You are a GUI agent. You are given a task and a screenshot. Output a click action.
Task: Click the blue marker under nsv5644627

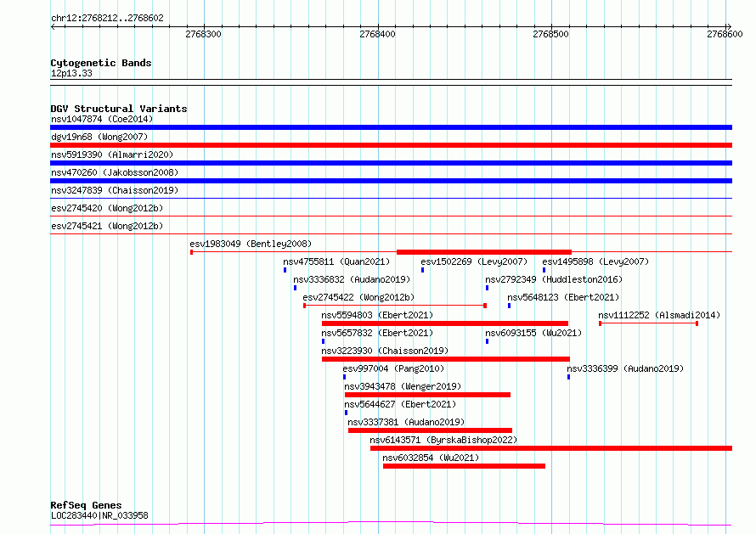coord(347,413)
